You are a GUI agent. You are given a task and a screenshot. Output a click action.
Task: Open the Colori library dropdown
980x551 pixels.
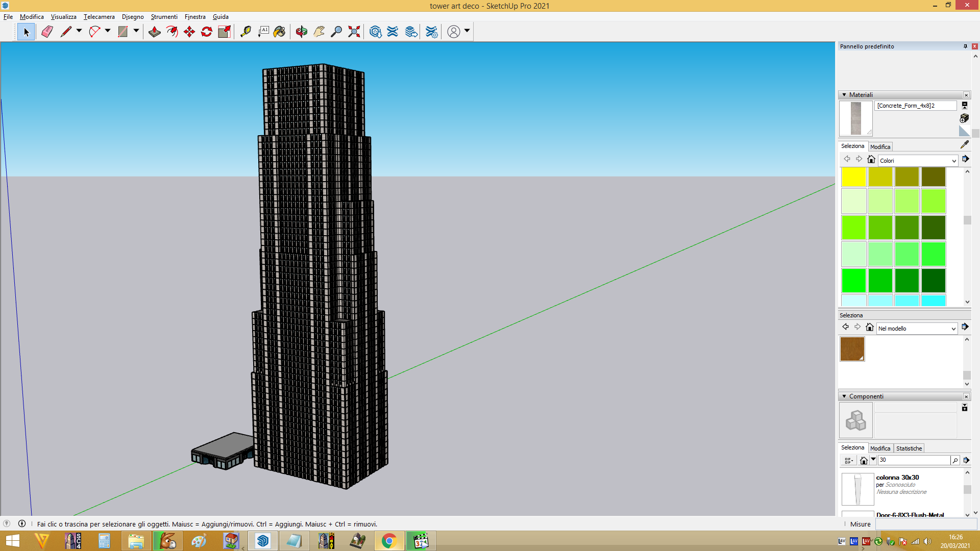tap(918, 161)
